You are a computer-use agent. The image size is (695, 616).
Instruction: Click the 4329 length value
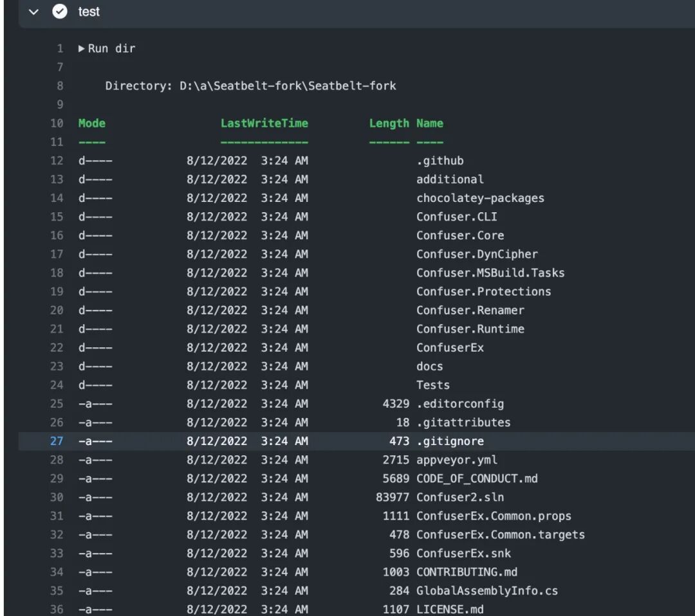point(396,404)
